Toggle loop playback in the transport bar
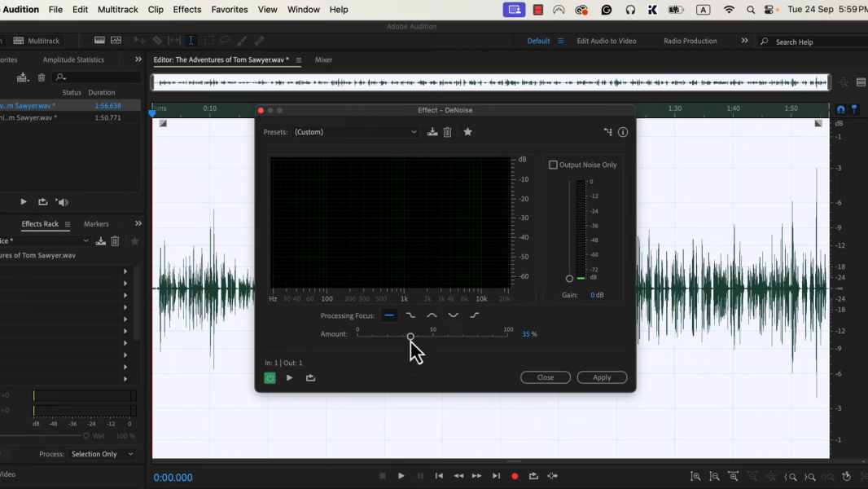This screenshot has width=868, height=489. [x=533, y=476]
